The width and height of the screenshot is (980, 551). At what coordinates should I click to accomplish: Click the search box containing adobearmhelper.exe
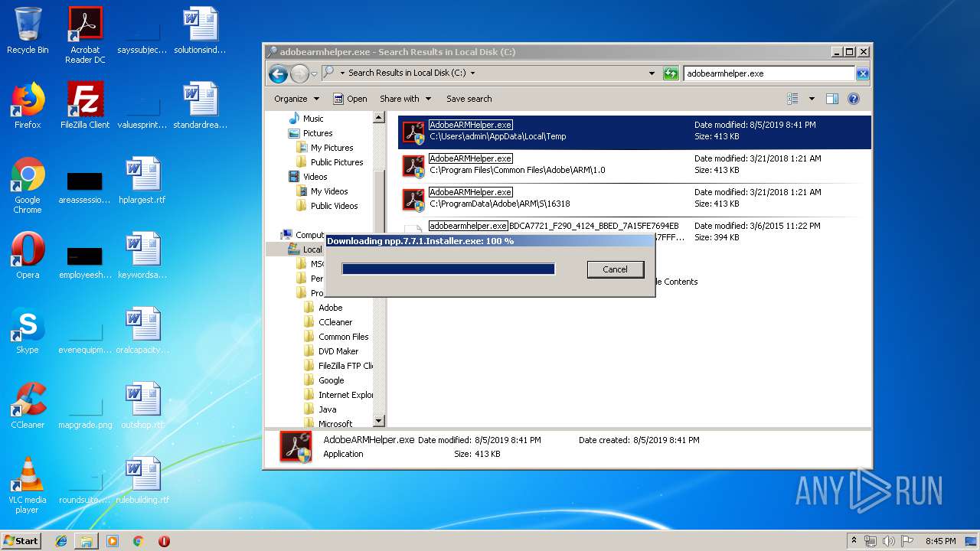click(769, 73)
